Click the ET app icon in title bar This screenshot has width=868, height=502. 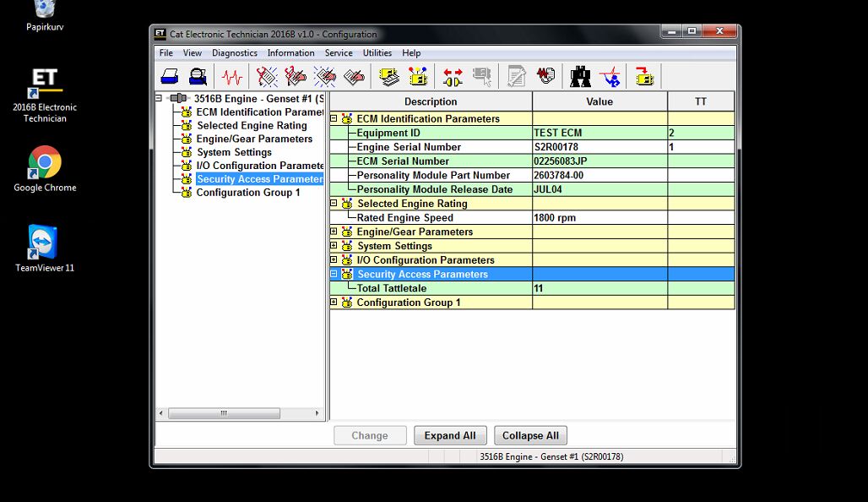(160, 34)
